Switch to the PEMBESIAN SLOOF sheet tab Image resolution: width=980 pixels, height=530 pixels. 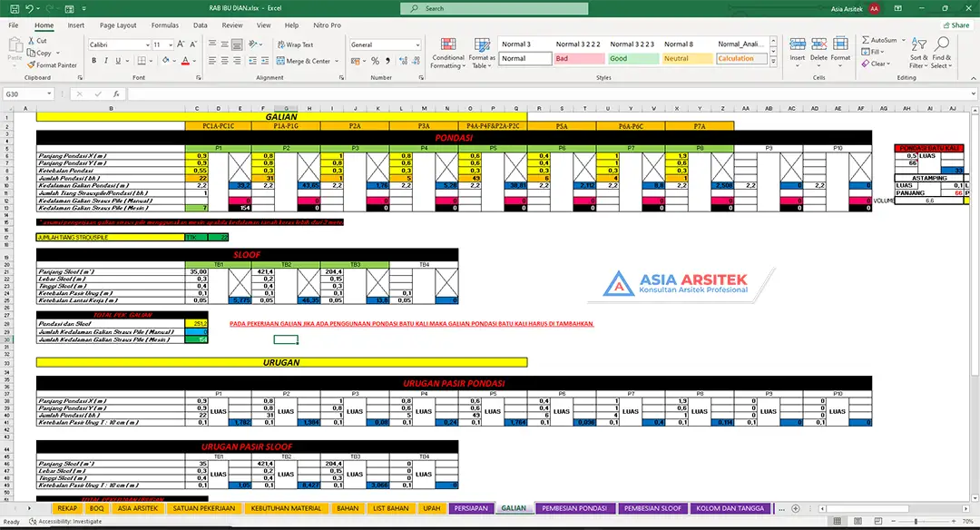(652, 508)
